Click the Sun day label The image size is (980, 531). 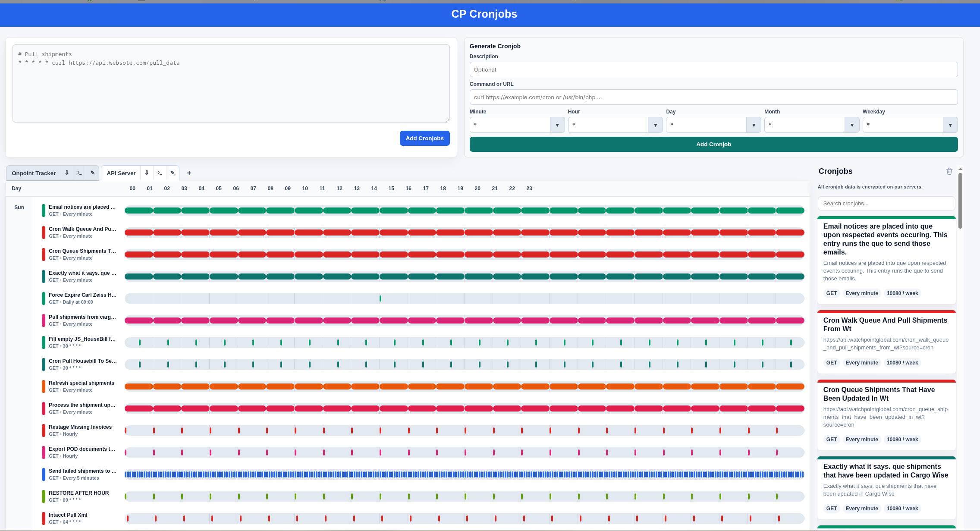[19, 207]
